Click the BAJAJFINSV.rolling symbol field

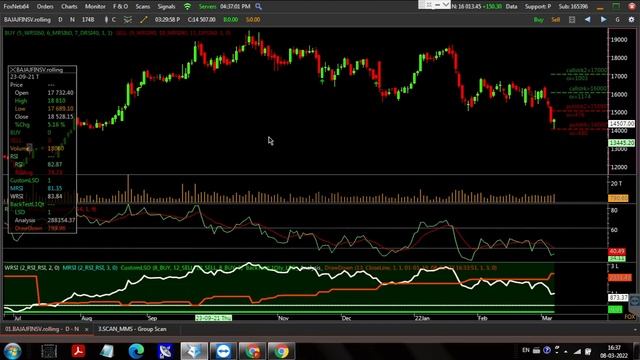(x=27, y=20)
